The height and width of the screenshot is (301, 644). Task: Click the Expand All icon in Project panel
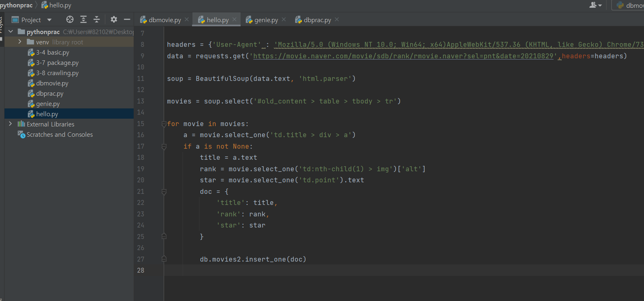tap(83, 19)
